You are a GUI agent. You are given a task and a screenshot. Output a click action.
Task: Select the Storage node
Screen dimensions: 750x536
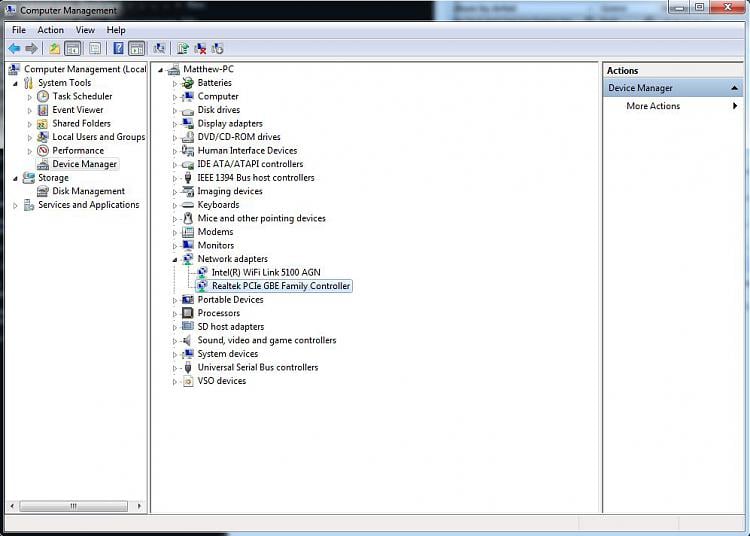coord(53,178)
